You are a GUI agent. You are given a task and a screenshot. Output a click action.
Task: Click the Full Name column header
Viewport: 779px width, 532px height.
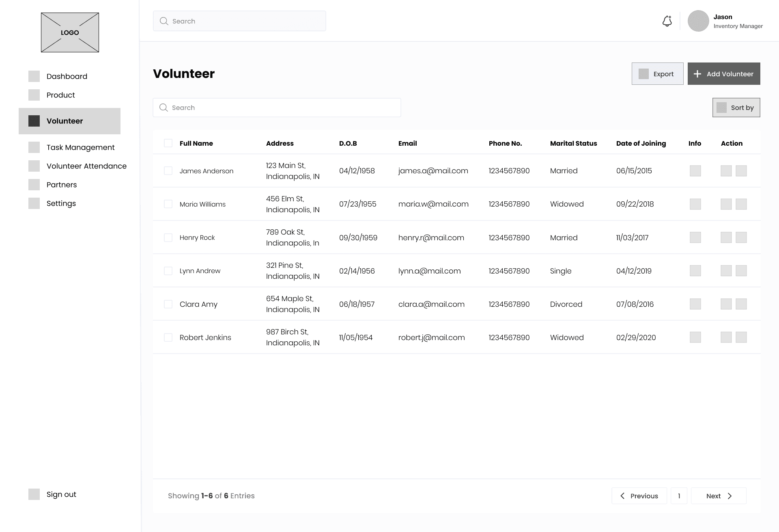pos(196,143)
